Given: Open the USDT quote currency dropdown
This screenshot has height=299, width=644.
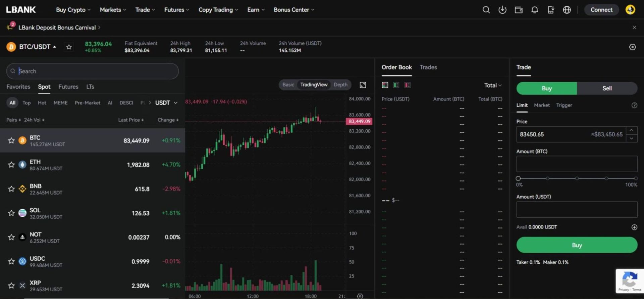Looking at the screenshot, I should 166,103.
